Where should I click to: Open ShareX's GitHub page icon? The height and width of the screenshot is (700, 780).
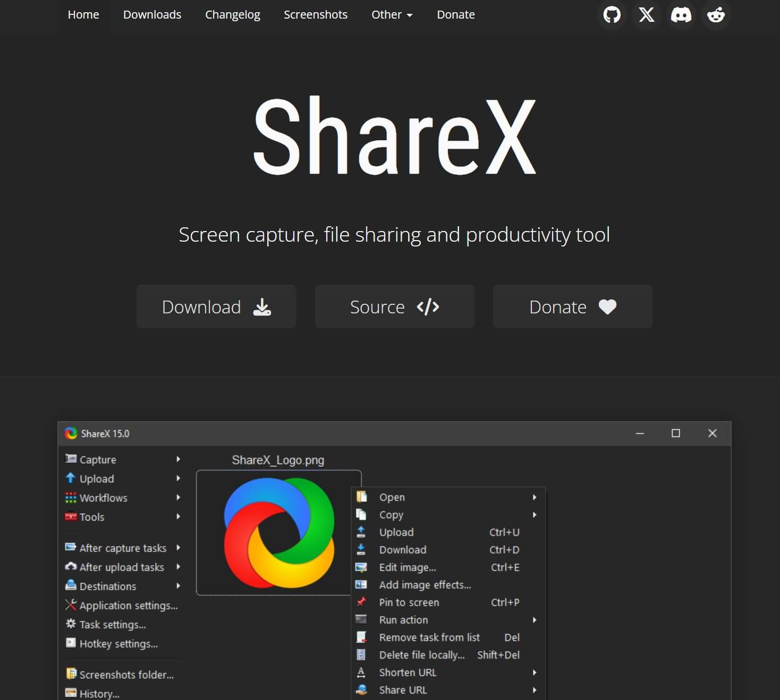point(612,15)
